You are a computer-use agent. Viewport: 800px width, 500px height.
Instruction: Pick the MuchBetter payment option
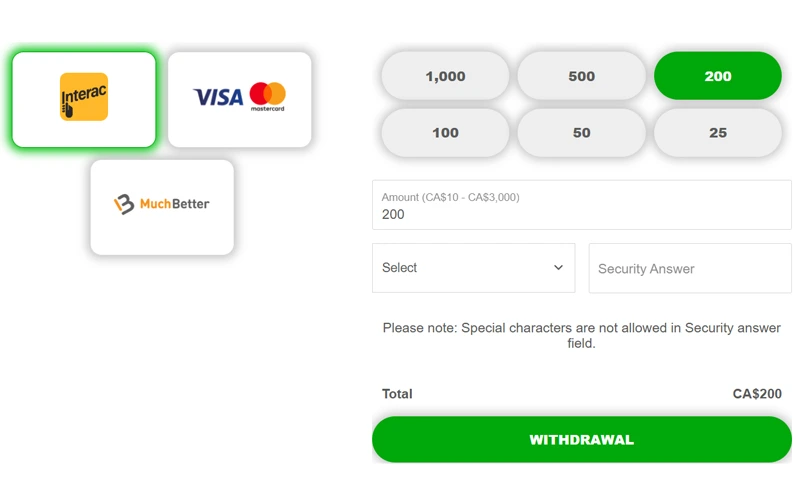(x=162, y=207)
